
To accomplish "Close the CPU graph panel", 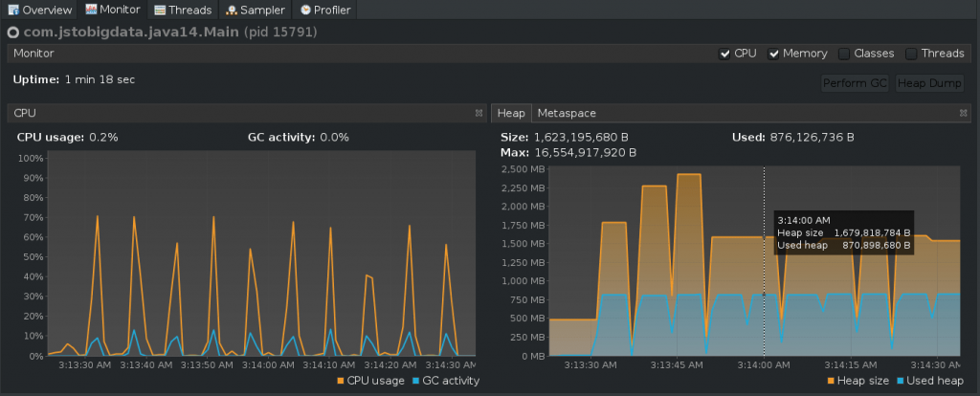I will pyautogui.click(x=479, y=113).
